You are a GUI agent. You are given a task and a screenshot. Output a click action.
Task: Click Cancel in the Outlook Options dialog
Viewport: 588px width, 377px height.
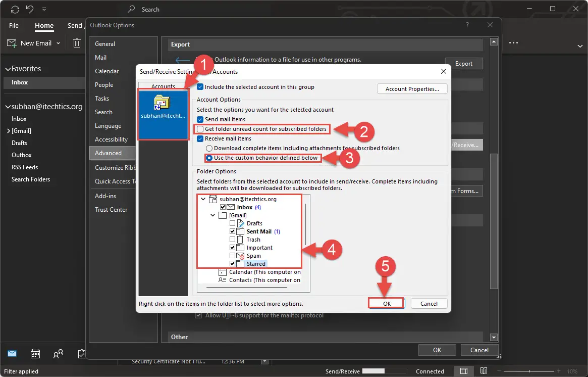click(x=479, y=350)
